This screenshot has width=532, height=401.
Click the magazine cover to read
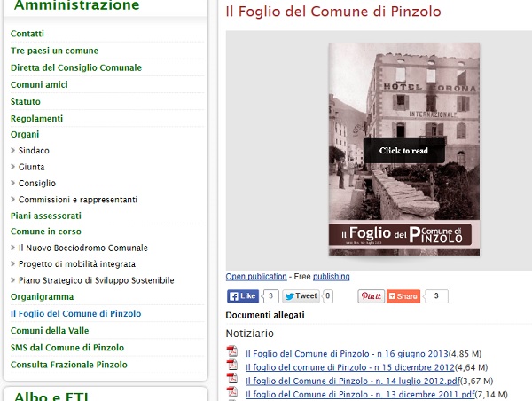click(x=403, y=150)
